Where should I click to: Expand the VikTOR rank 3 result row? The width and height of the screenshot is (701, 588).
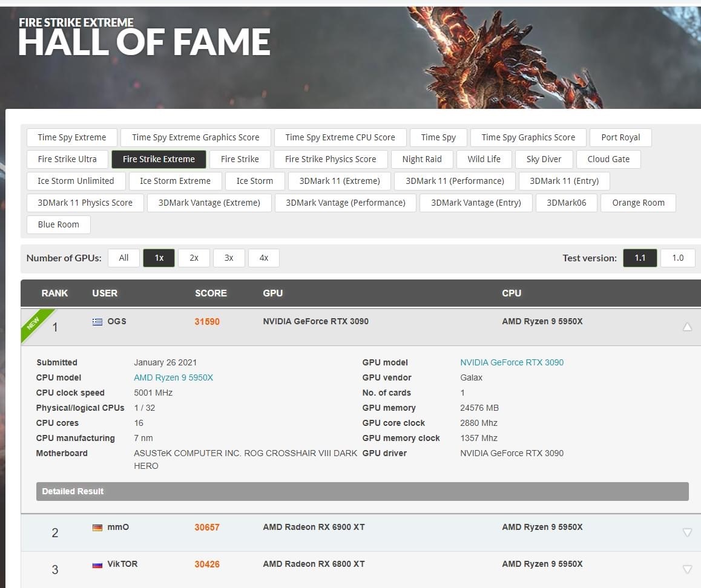pos(687,569)
